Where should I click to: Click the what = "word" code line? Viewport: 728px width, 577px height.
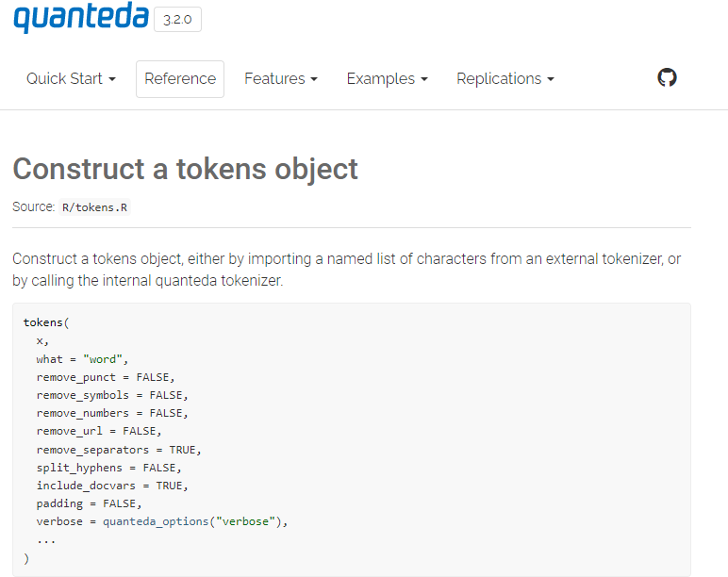pyautogui.click(x=81, y=359)
